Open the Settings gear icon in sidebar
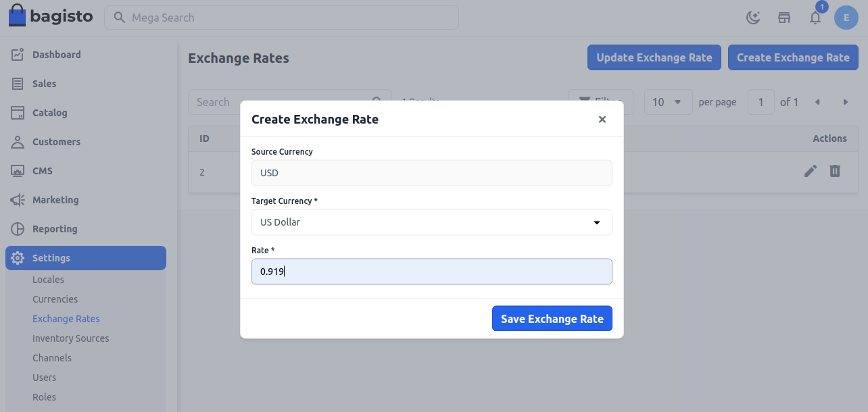Screen dimensions: 868x412 pos(19,257)
